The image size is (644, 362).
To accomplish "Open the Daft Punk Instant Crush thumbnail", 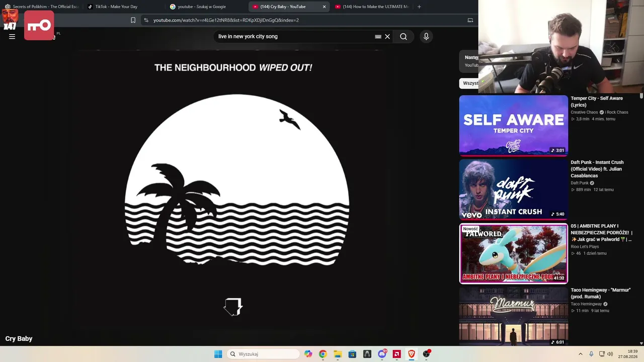I will tap(513, 190).
